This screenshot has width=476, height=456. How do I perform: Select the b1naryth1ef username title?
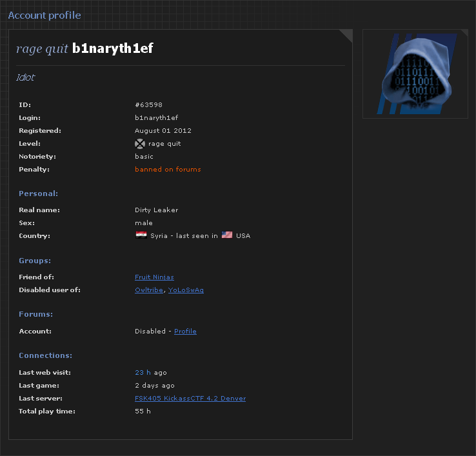click(x=112, y=48)
